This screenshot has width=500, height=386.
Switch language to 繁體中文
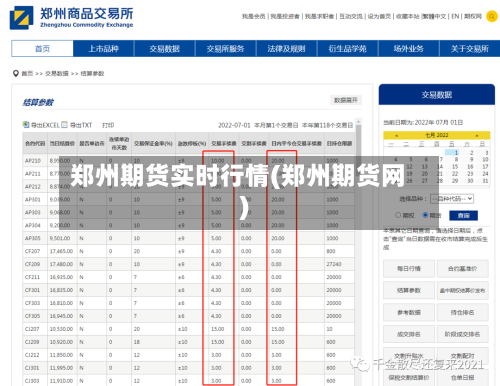click(x=434, y=16)
